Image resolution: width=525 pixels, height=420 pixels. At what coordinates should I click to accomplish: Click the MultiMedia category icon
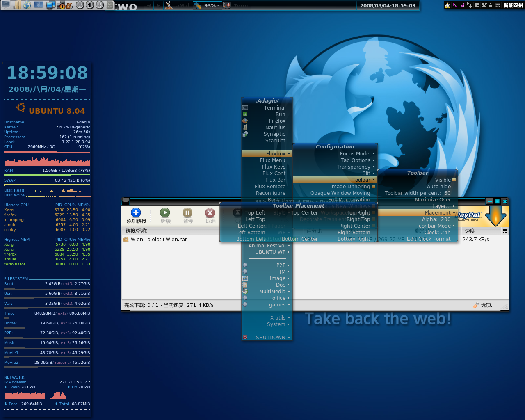click(245, 291)
